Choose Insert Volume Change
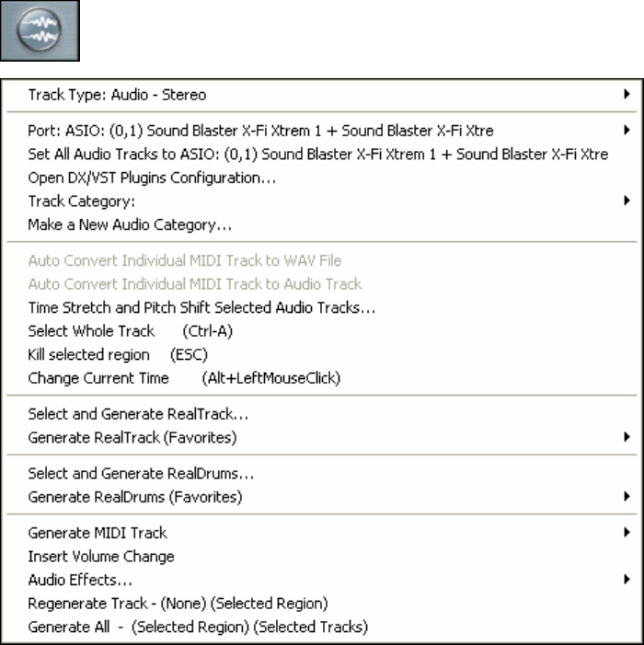Image resolution: width=644 pixels, height=645 pixels. (101, 556)
